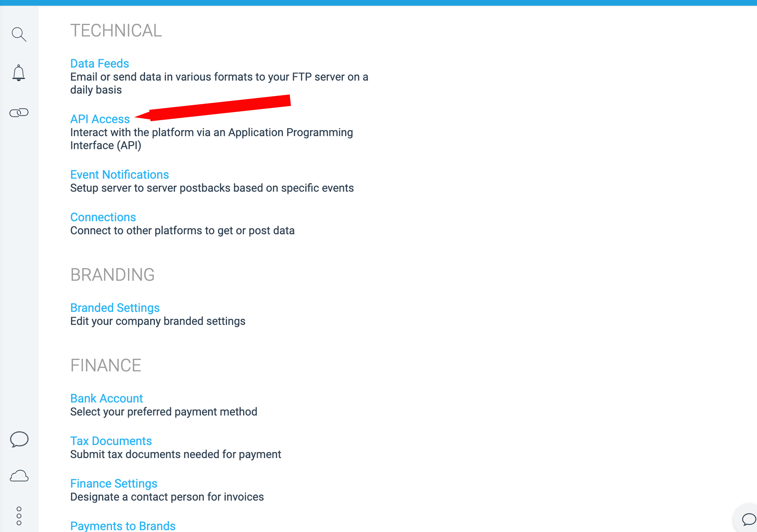This screenshot has height=532, width=757.
Task: Select the Bank Account option
Action: pos(106,398)
